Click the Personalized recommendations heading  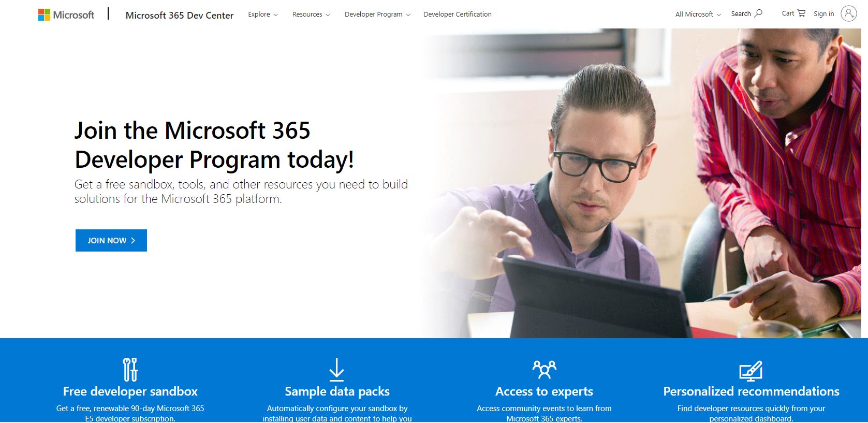click(751, 391)
